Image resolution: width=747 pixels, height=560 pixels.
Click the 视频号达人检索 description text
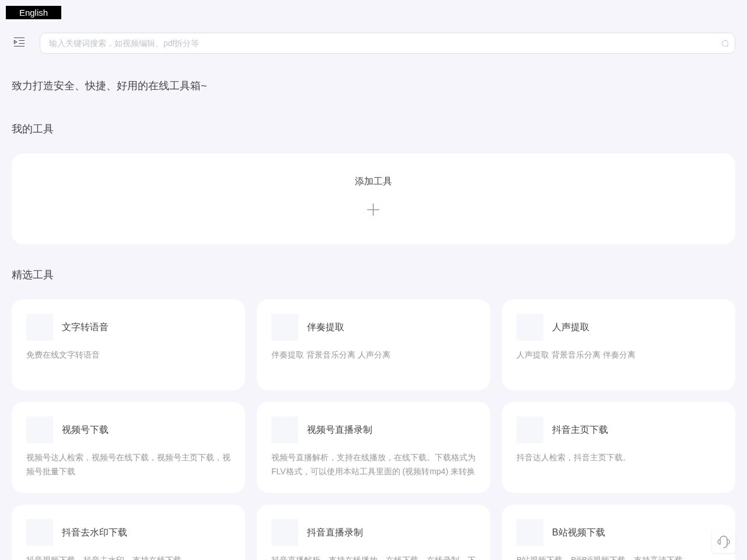[x=128, y=464]
